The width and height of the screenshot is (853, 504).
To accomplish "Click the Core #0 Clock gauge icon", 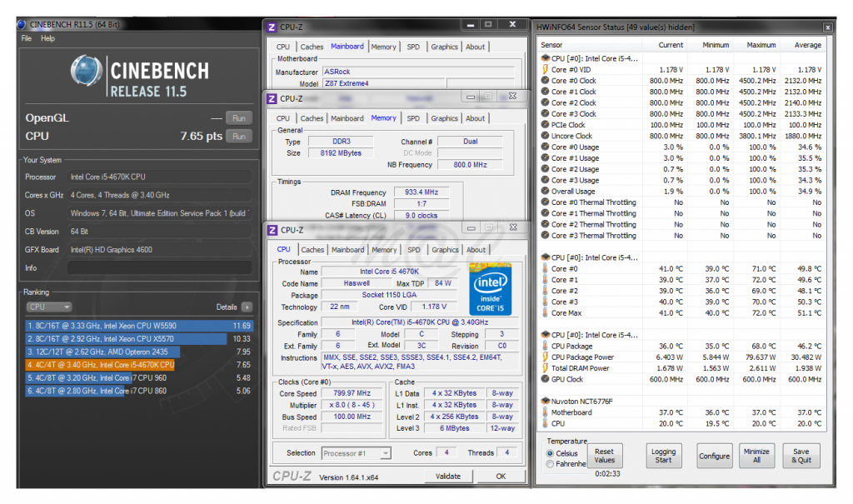I will click(x=546, y=81).
